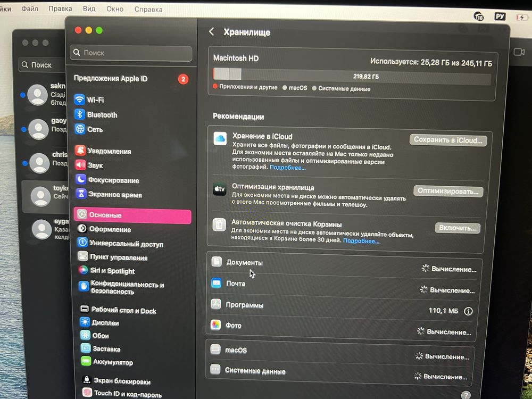Screen dimensions: 532x399
Task: Open the Окно menu
Action: click(x=115, y=9)
